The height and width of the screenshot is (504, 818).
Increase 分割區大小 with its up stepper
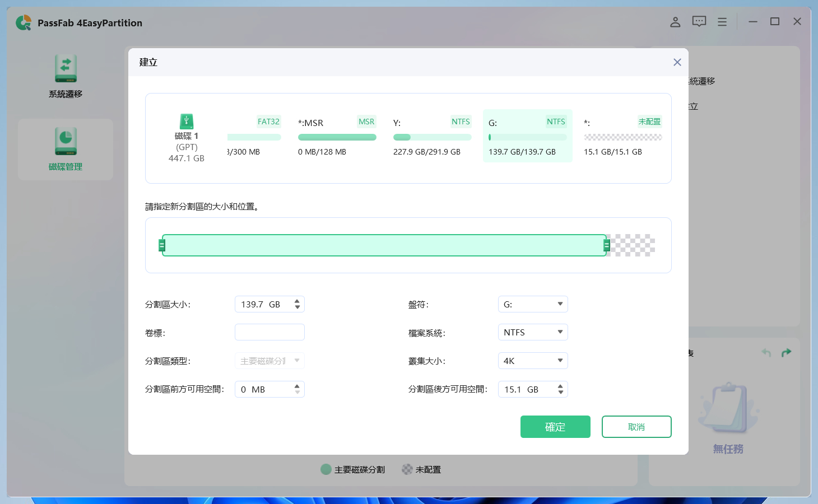coord(297,301)
